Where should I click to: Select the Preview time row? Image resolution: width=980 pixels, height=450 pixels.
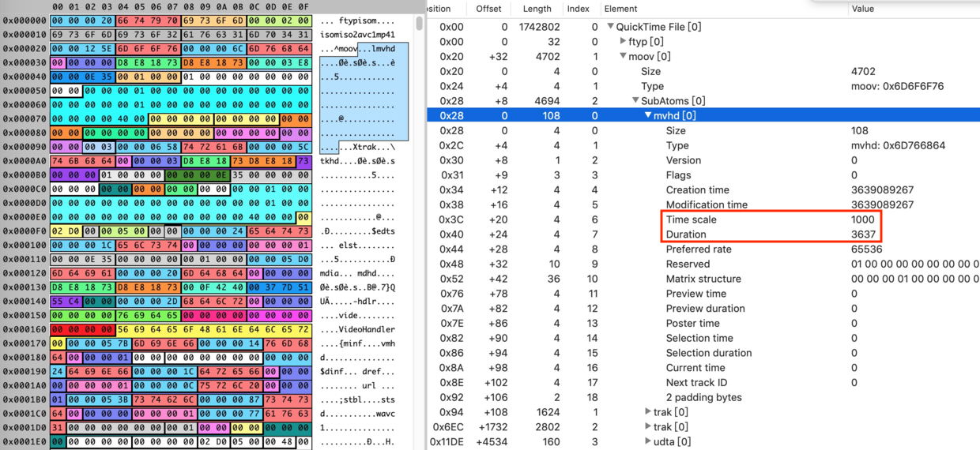click(x=703, y=294)
